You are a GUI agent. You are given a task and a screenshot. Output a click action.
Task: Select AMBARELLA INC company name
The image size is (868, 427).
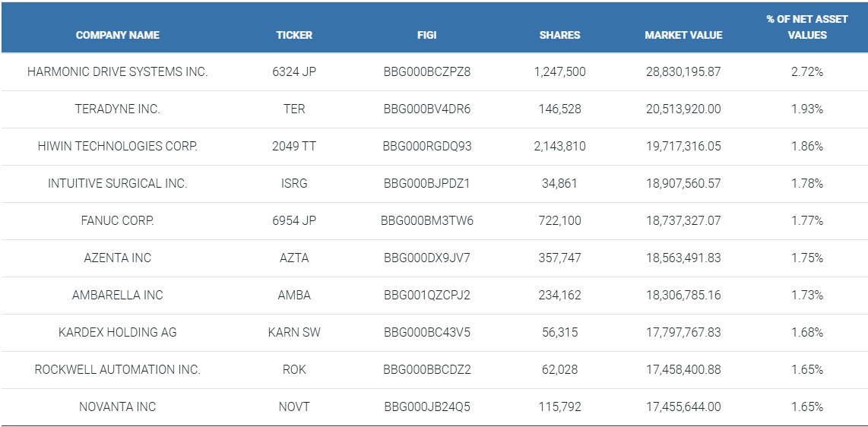[117, 295]
